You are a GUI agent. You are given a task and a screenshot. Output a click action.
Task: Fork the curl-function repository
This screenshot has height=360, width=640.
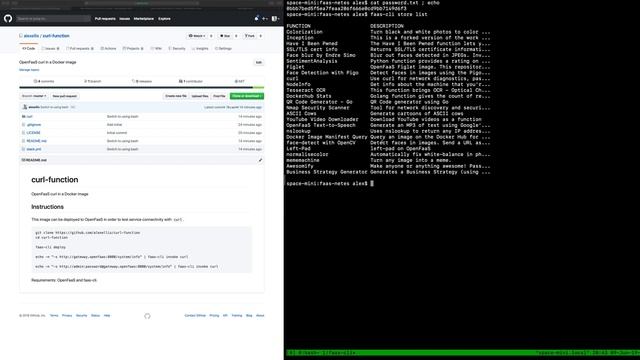[250, 36]
